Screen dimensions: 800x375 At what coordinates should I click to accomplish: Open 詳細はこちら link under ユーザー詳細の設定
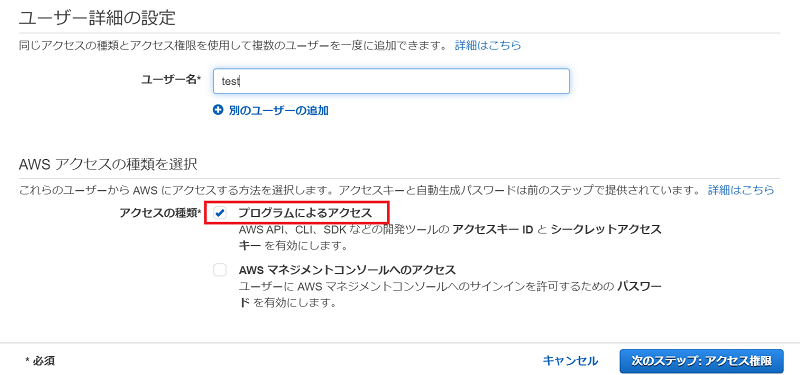click(488, 45)
